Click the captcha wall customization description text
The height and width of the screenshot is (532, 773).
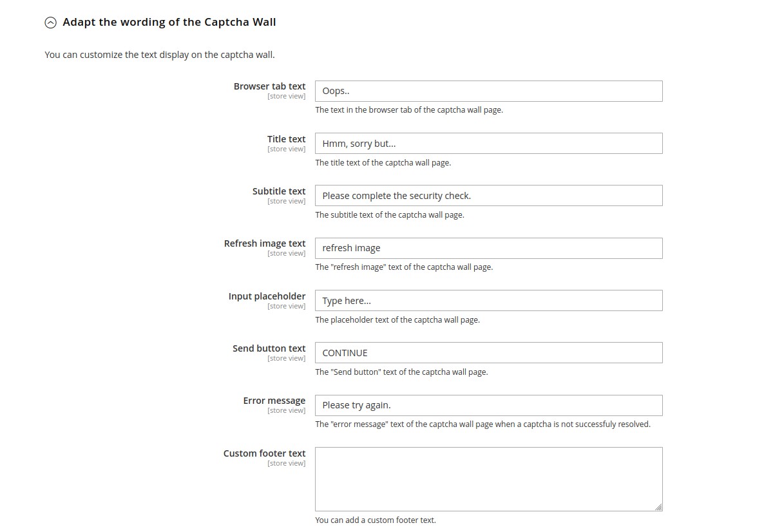[158, 55]
